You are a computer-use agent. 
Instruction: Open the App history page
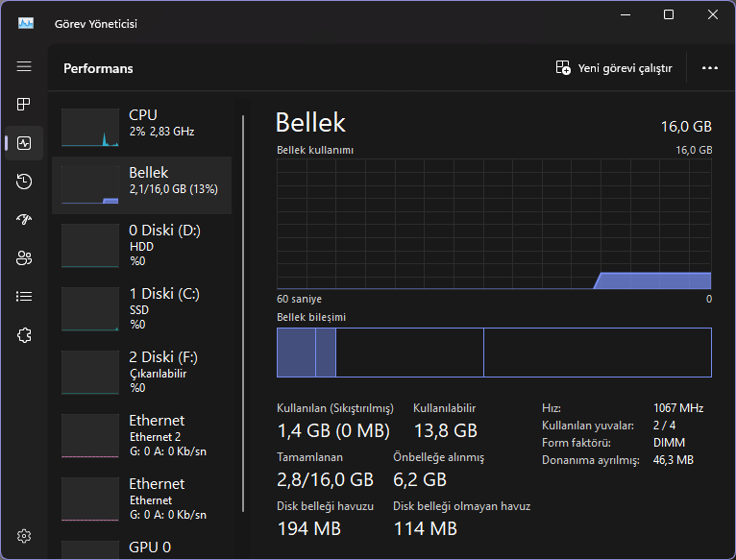[24, 182]
